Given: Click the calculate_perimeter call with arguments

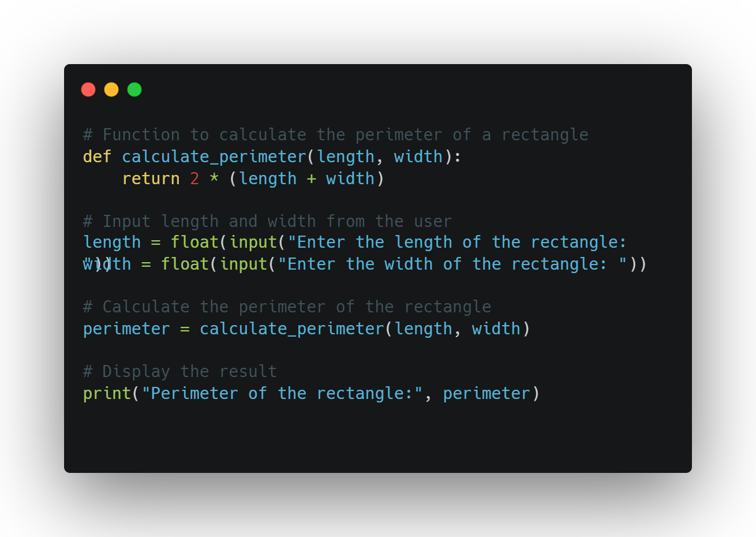Looking at the screenshot, I should pos(365,329).
